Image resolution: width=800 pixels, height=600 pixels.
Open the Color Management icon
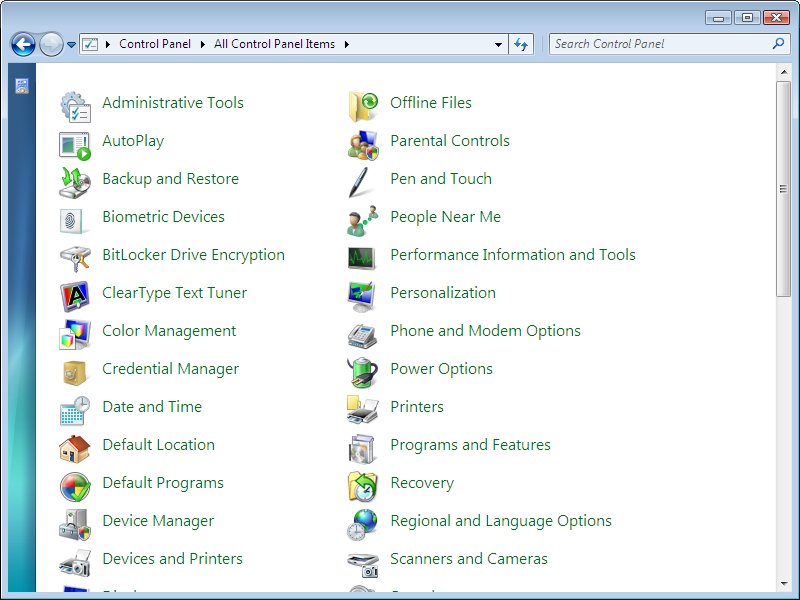pyautogui.click(x=75, y=335)
